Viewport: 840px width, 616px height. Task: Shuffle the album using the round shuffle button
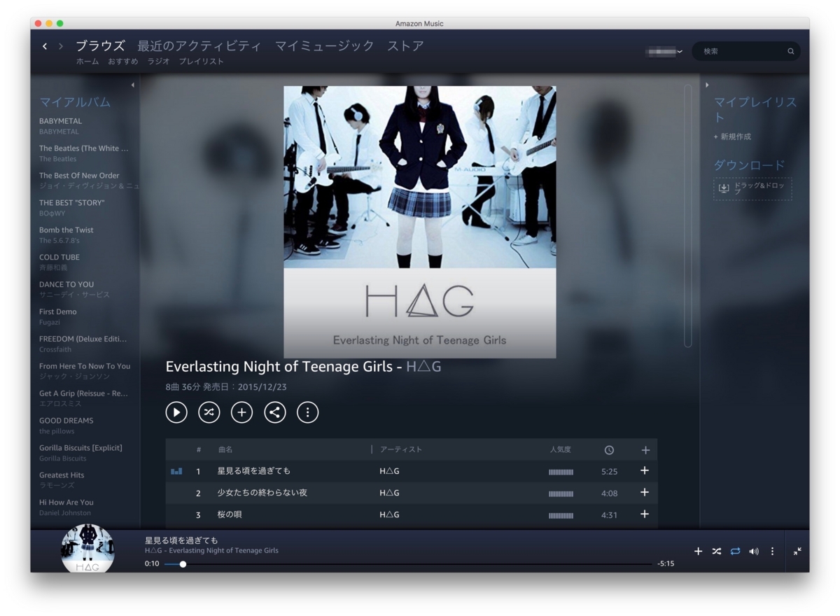click(209, 412)
